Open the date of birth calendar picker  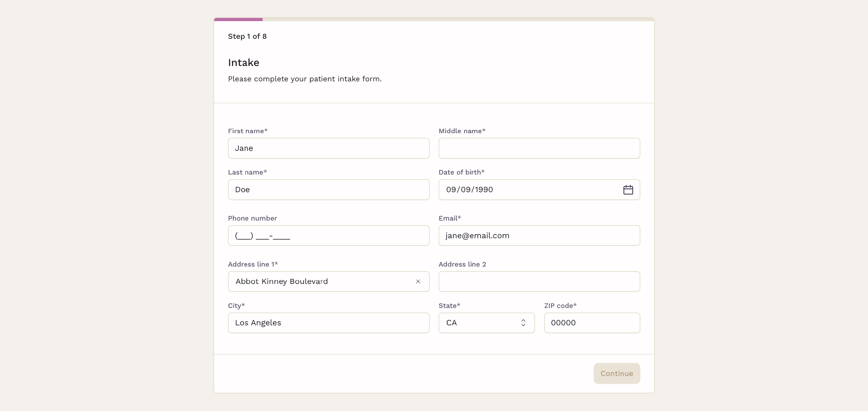[x=628, y=190]
